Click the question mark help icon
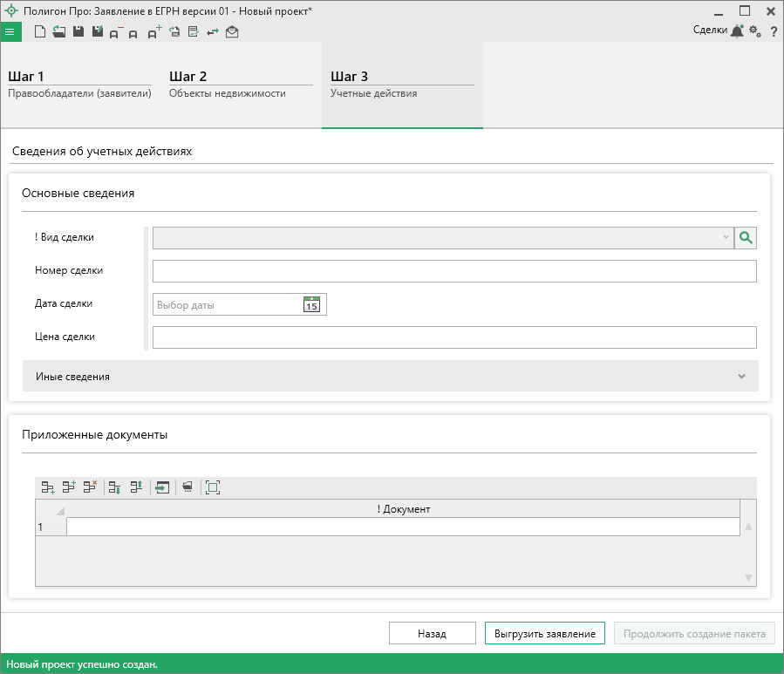 tap(773, 31)
